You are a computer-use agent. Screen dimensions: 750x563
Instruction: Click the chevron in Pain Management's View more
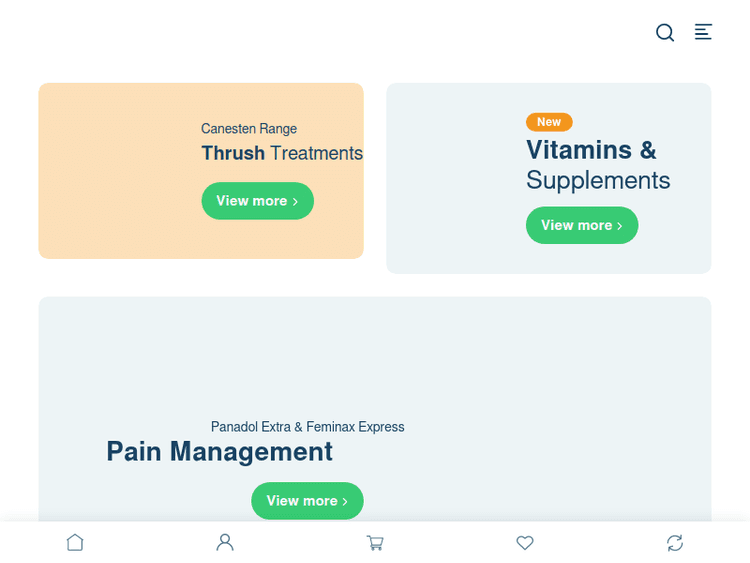tap(345, 501)
